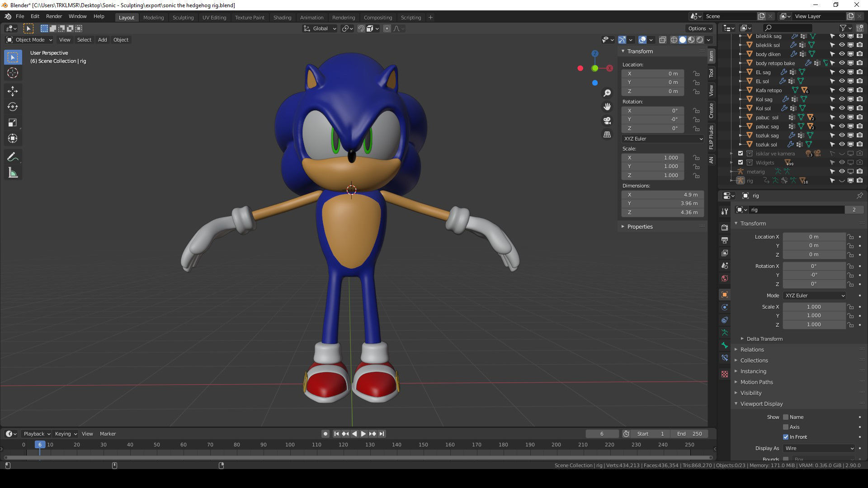The image size is (868, 488).
Task: Expand the Delta Transform section
Action: tap(764, 339)
